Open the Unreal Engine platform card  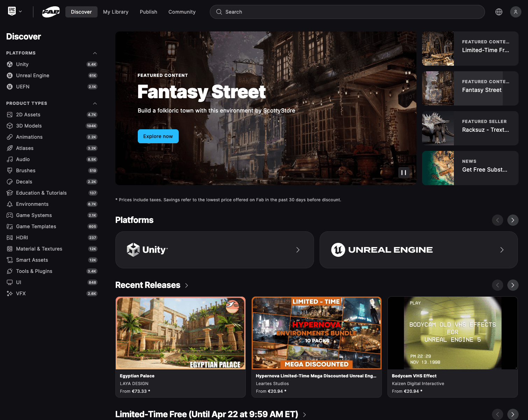tap(419, 250)
